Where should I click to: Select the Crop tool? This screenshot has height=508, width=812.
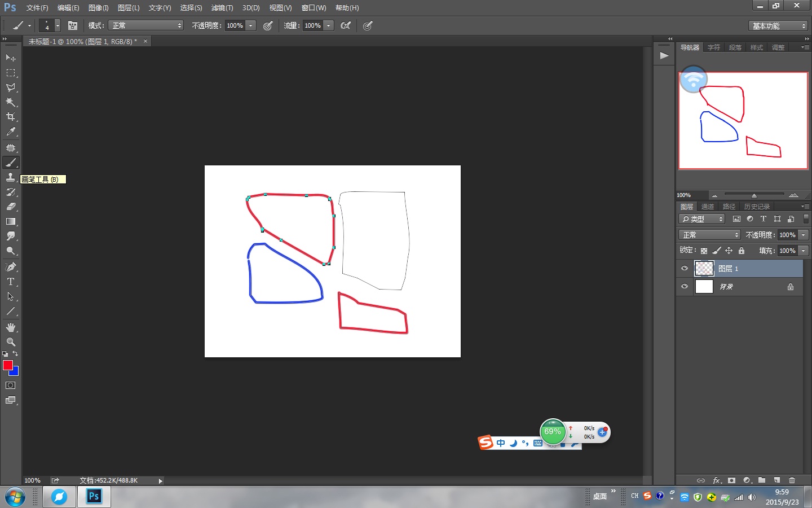point(11,117)
